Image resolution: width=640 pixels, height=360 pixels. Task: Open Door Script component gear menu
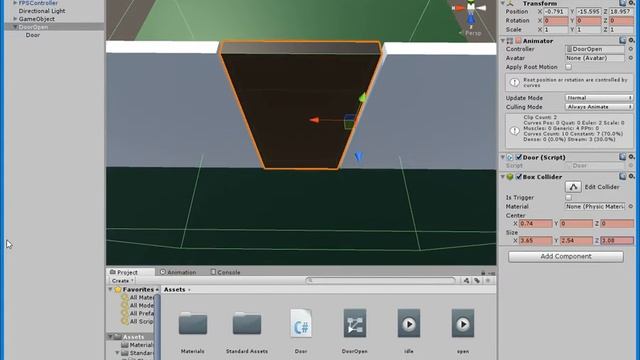(631, 157)
